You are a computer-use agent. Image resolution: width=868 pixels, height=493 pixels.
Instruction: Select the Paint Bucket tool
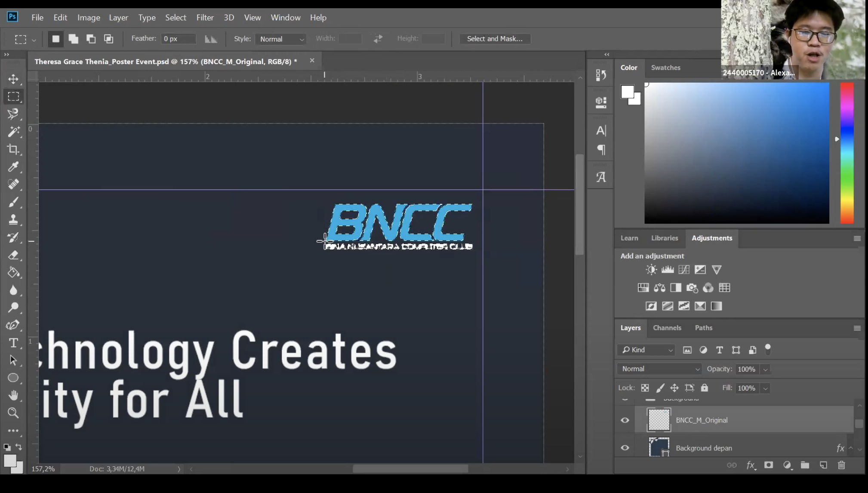point(13,272)
